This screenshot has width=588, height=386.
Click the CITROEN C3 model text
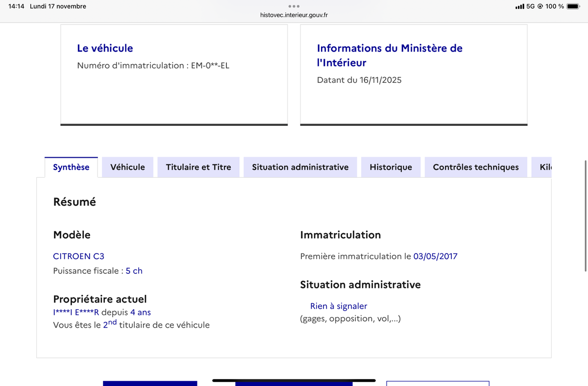coord(78,256)
